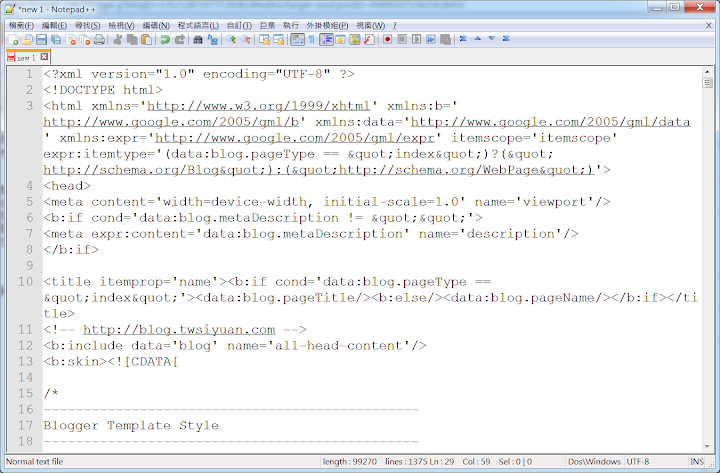The image size is (720, 473).
Task: Open the 檔案(F) File menu
Action: pos(22,25)
